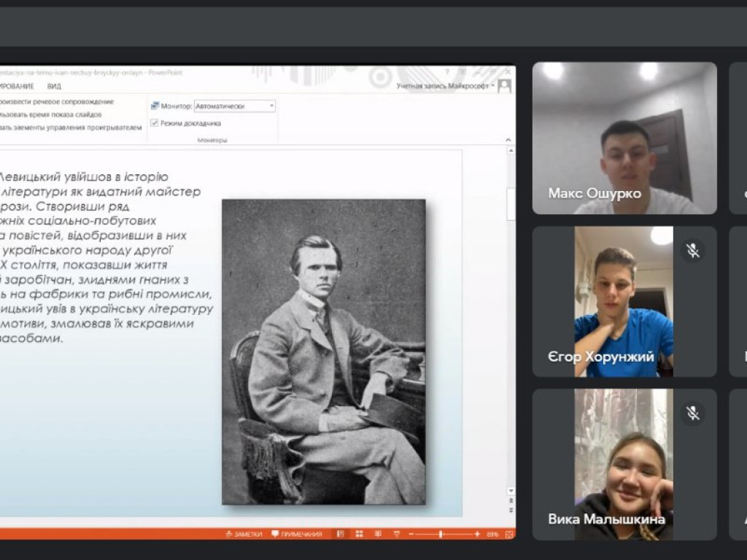Start slide show from status bar icon
The image size is (747, 560).
396,534
